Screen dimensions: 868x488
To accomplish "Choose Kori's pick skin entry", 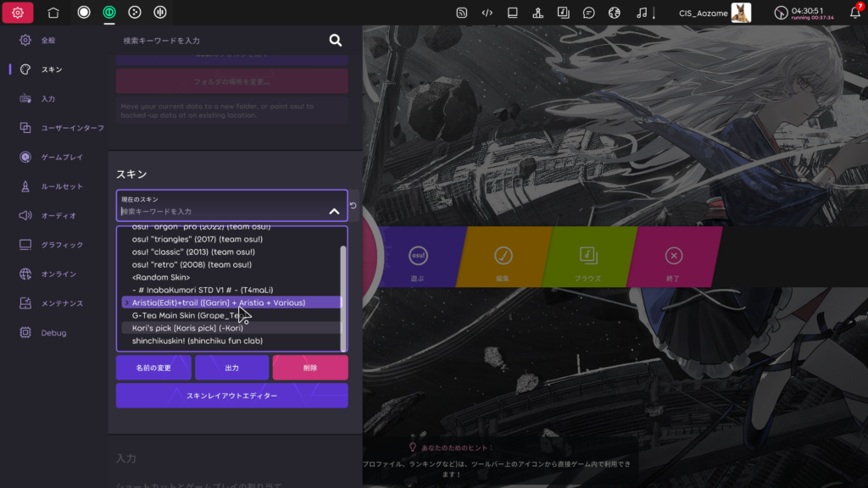I will (231, 328).
